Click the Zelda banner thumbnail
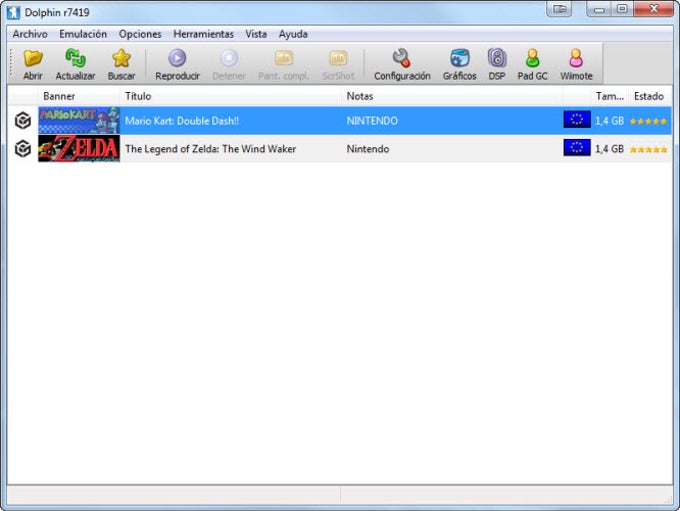 79,148
